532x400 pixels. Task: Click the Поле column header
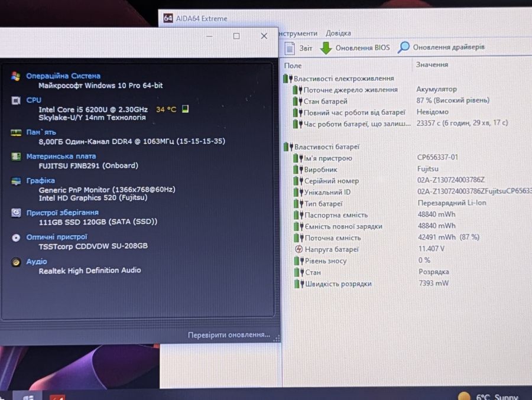293,66
